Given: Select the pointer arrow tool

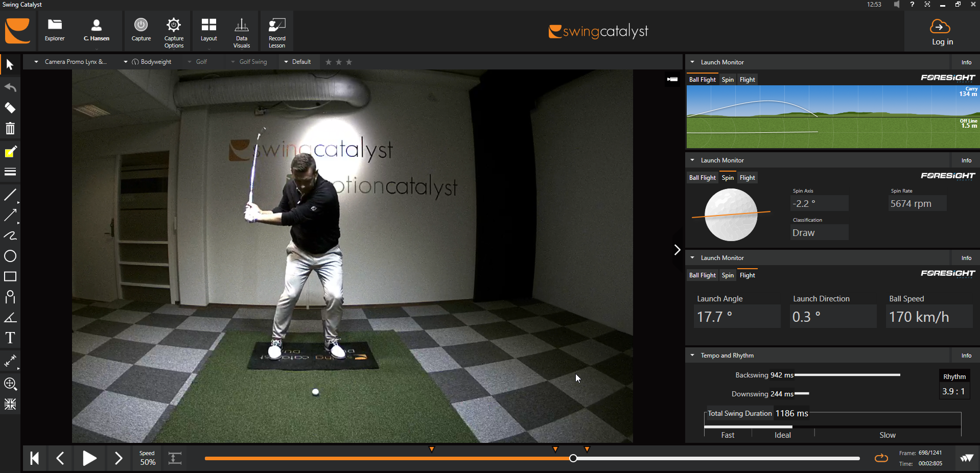Looking at the screenshot, I should click(10, 65).
